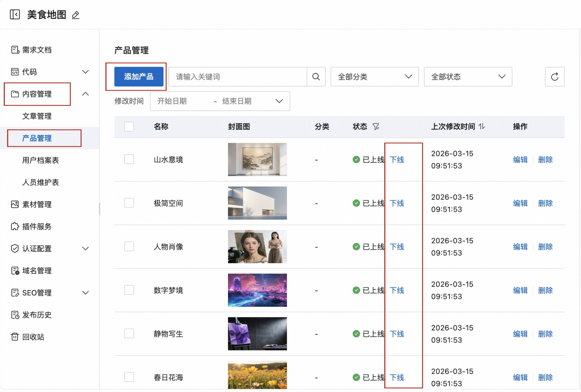The height and width of the screenshot is (392, 581).
Task: Open 插件服务 puzzle icon
Action: 15,226
